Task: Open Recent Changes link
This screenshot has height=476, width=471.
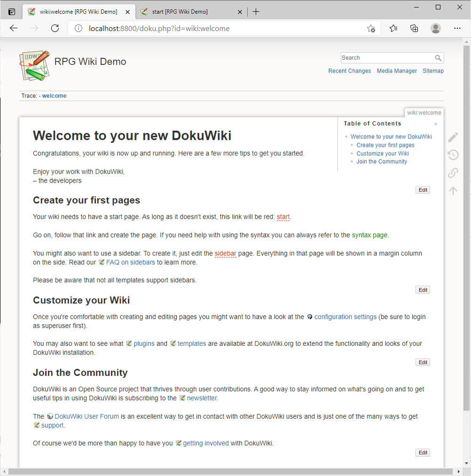Action: click(349, 71)
